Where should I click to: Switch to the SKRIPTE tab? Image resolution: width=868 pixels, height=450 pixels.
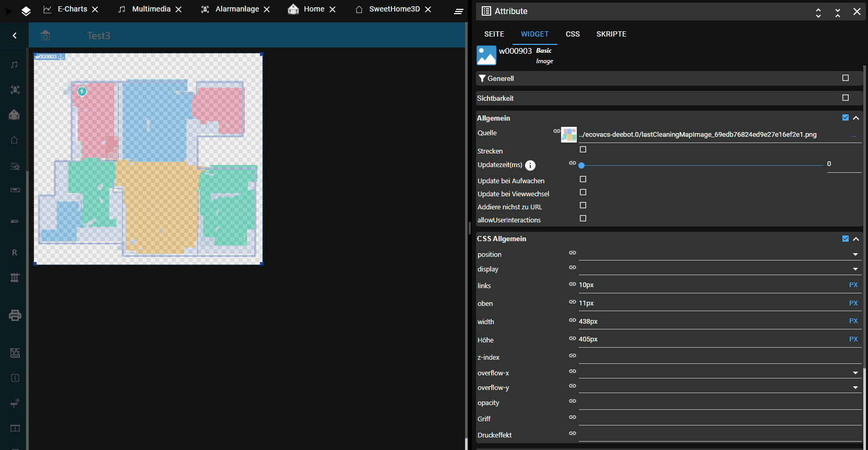click(611, 34)
